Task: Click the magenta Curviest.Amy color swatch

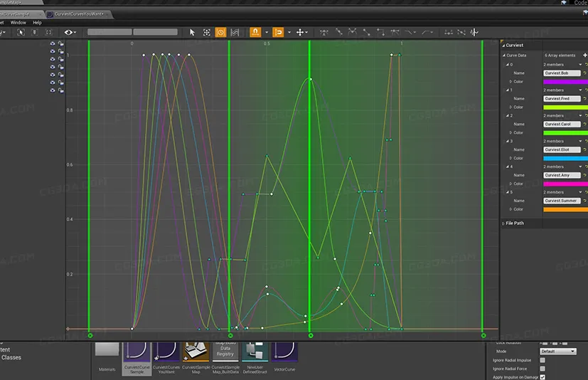Action: point(565,184)
